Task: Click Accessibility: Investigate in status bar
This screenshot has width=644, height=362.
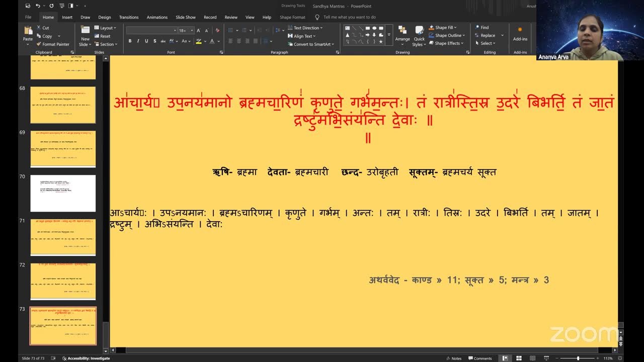Action: click(86, 358)
